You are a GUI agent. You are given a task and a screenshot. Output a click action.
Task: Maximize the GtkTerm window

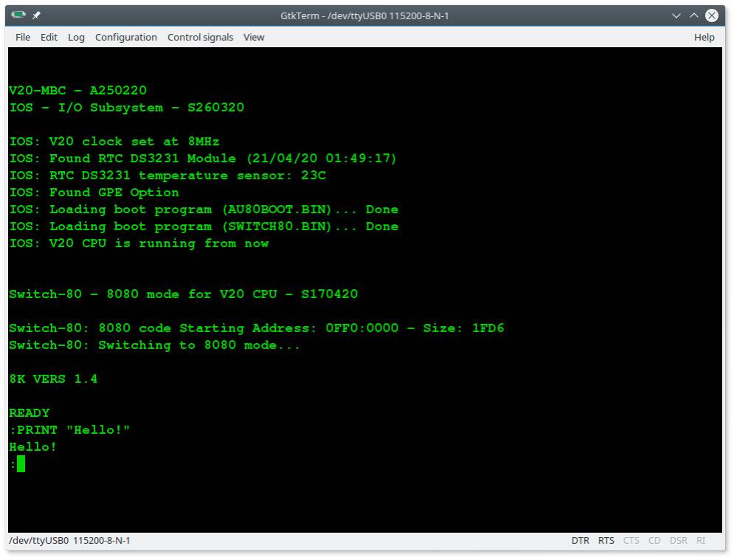[x=694, y=15]
